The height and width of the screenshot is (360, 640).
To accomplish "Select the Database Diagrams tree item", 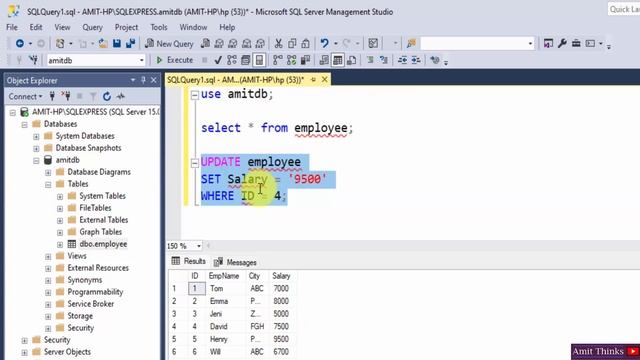I will click(x=99, y=172).
